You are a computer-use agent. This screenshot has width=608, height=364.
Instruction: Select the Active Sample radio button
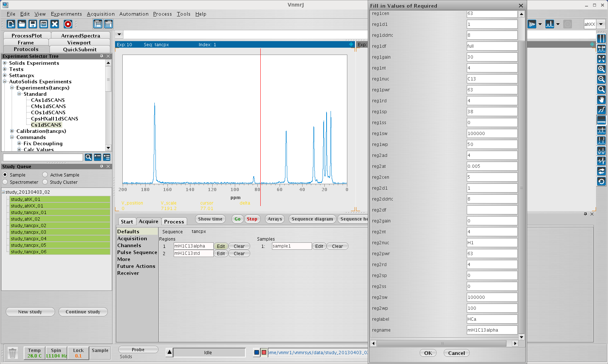click(45, 175)
